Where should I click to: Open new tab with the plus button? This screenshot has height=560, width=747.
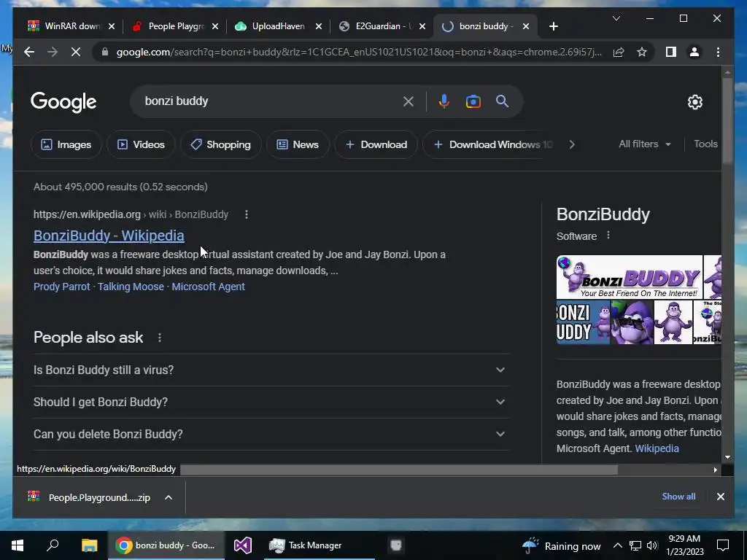point(553,27)
